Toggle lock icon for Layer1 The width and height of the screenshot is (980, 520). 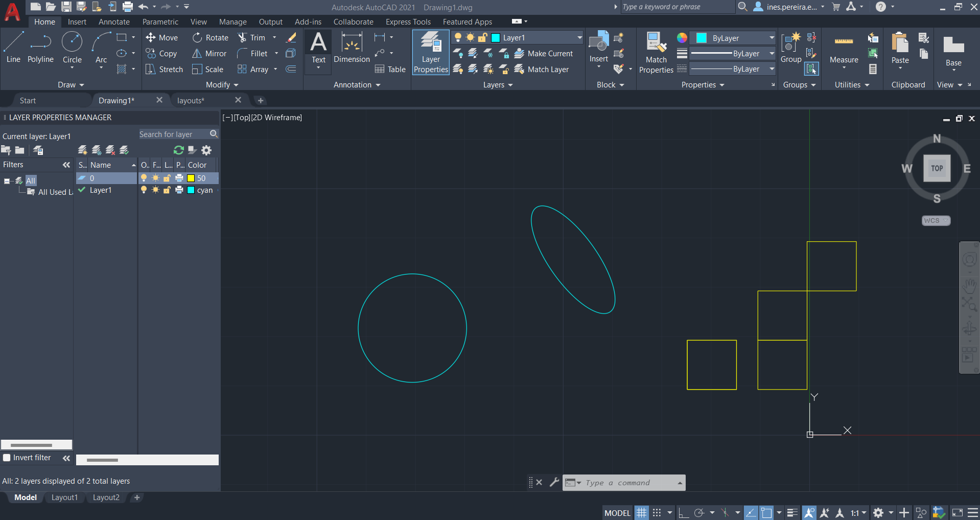coord(167,190)
